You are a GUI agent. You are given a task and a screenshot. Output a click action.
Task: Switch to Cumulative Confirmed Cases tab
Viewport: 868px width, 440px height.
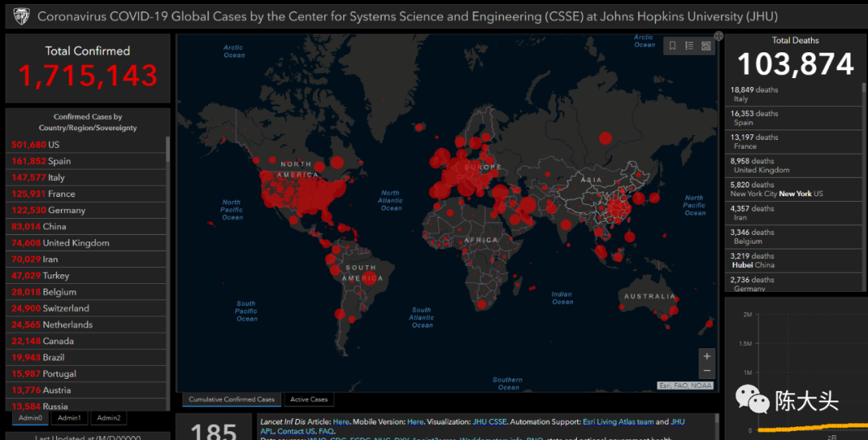pyautogui.click(x=231, y=399)
